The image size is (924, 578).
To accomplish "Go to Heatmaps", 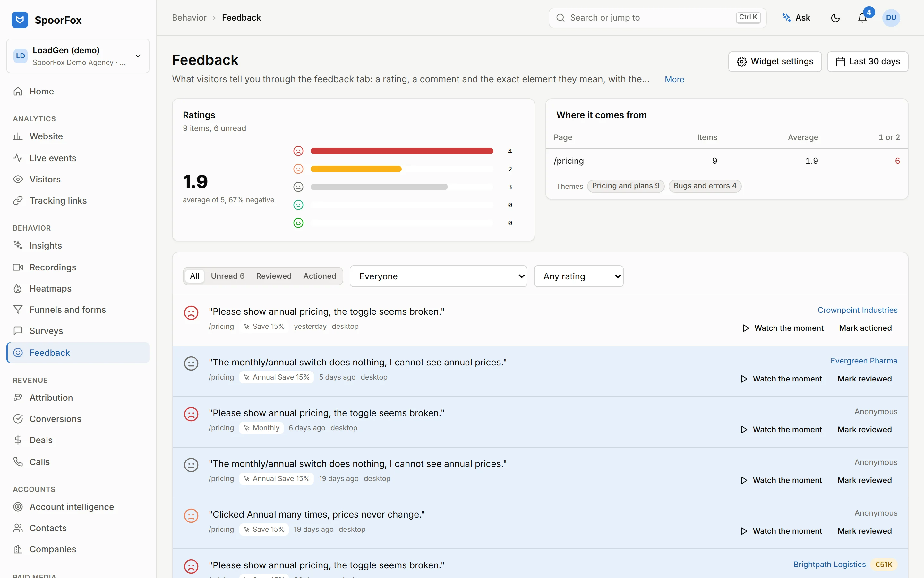I will click(78, 289).
